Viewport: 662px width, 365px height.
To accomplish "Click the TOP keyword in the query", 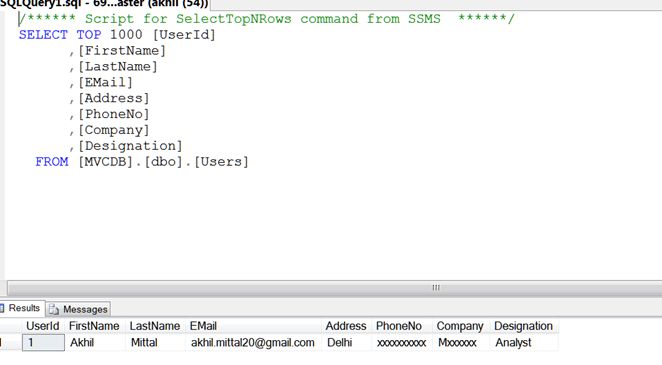I will pyautogui.click(x=89, y=35).
